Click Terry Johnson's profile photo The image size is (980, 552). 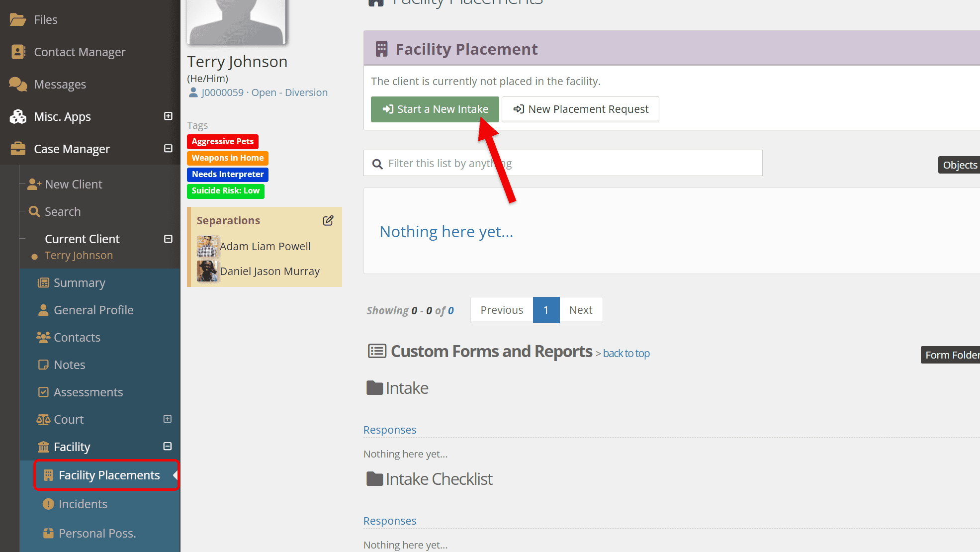(237, 22)
